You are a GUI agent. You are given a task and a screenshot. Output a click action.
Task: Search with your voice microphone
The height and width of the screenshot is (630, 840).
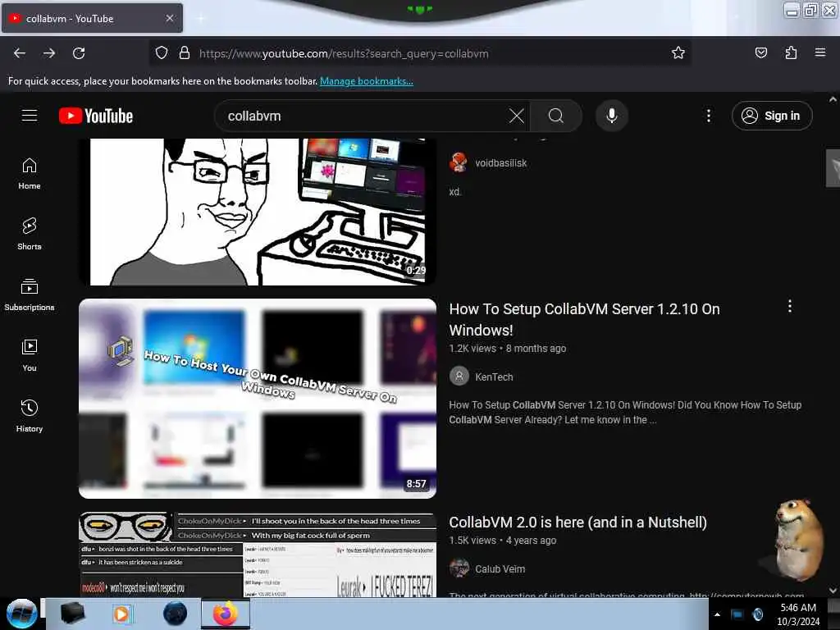[x=612, y=116]
